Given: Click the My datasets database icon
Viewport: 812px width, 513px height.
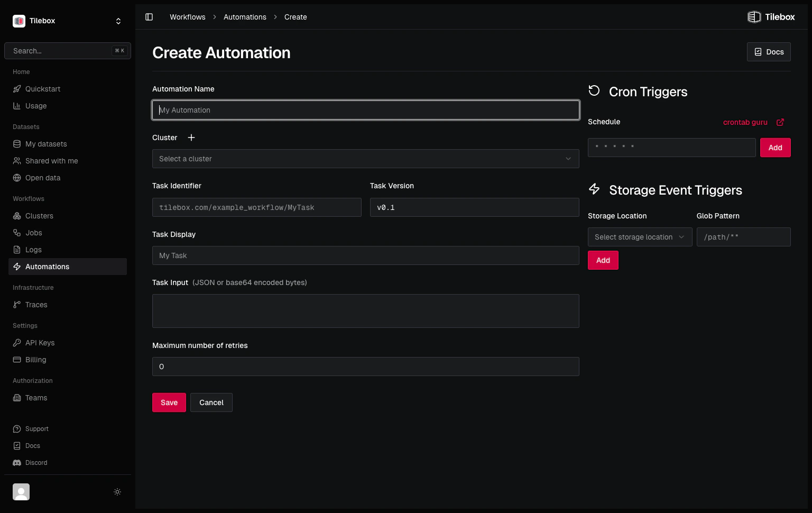Looking at the screenshot, I should (17, 144).
